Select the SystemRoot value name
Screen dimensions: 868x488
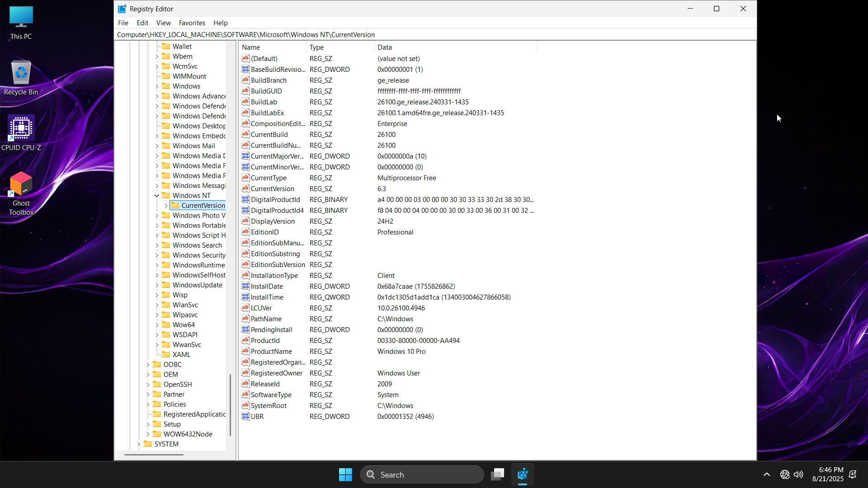tap(269, 405)
